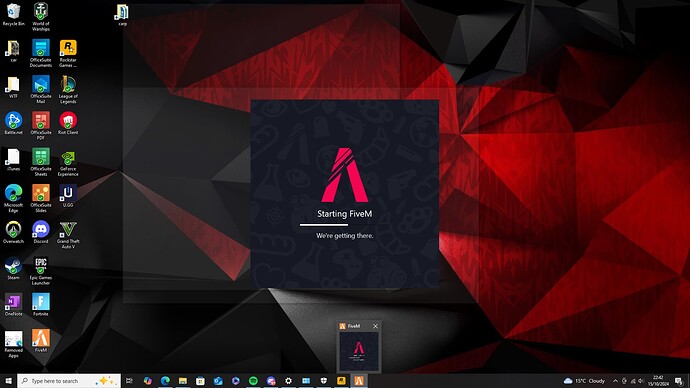
Task: Open the carp folder shortcut
Action: click(x=122, y=14)
